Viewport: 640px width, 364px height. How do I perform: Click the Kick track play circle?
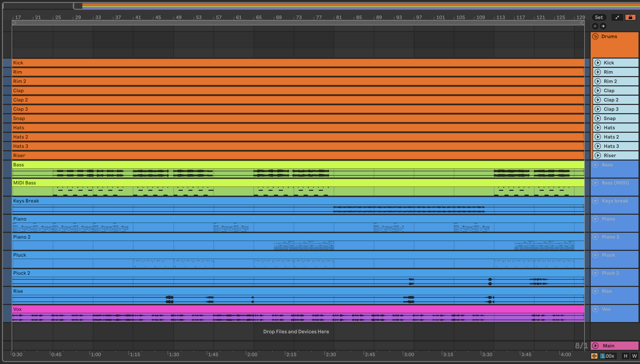coord(598,63)
